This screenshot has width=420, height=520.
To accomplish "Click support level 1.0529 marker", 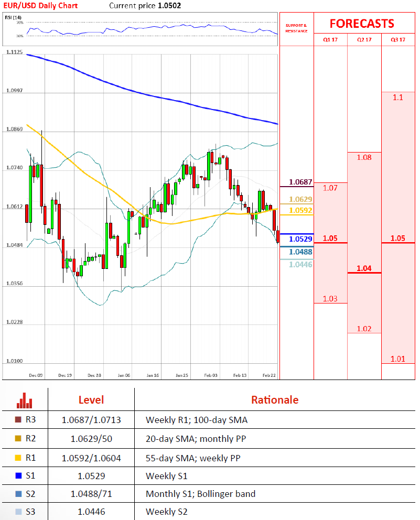I will click(300, 239).
